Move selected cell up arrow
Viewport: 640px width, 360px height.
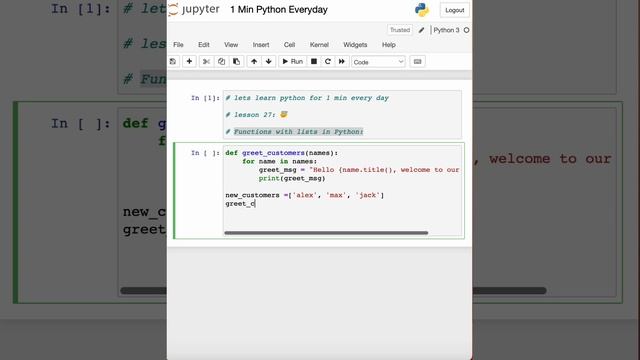[x=254, y=62]
